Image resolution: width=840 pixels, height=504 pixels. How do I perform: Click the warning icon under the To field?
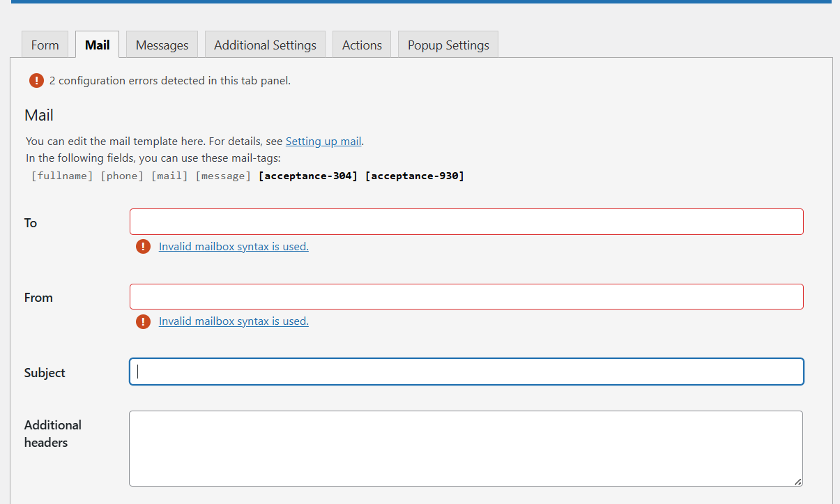click(143, 246)
